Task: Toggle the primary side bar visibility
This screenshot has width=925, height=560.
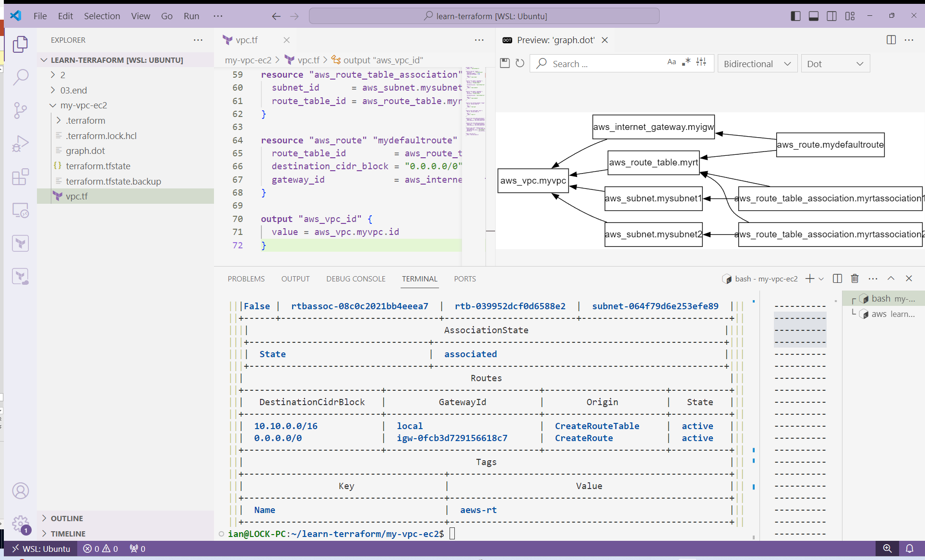Action: tap(795, 16)
